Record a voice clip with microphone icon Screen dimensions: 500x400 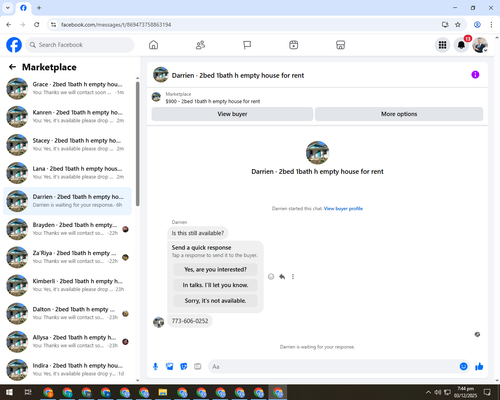[x=155, y=367]
